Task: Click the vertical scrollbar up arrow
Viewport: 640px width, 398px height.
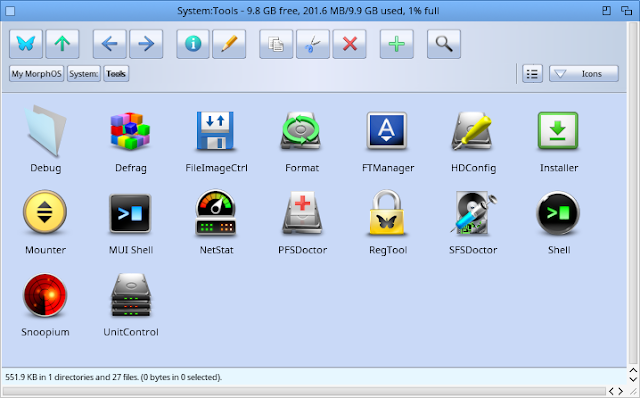Action: point(633,371)
